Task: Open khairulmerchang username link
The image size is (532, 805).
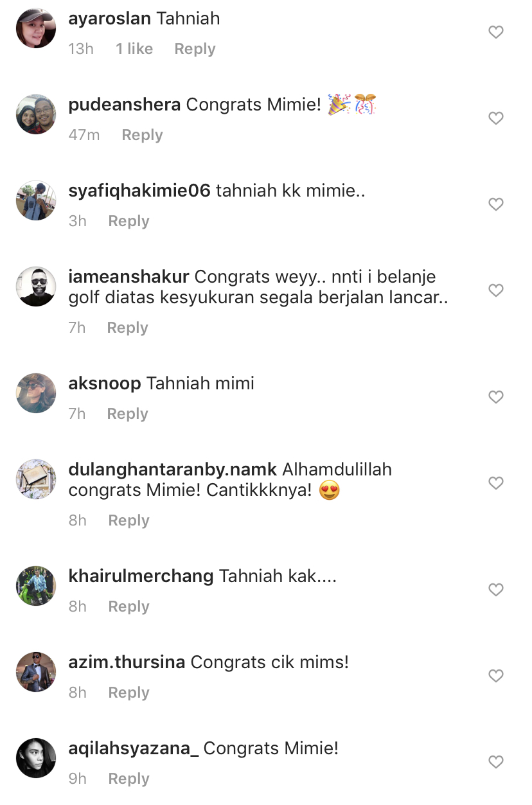Action: tap(141, 576)
